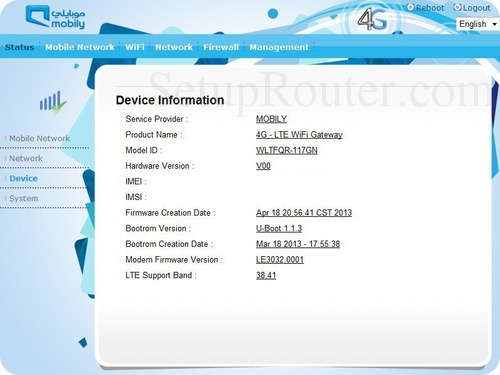This screenshot has width=500, height=375.
Task: Click the 4G logo in the header
Action: click(373, 19)
